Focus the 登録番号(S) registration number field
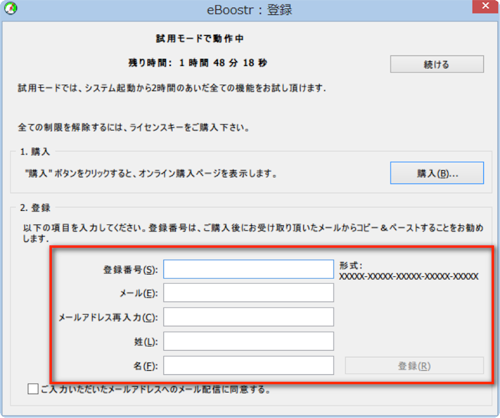This screenshot has width=500, height=418. (x=248, y=269)
